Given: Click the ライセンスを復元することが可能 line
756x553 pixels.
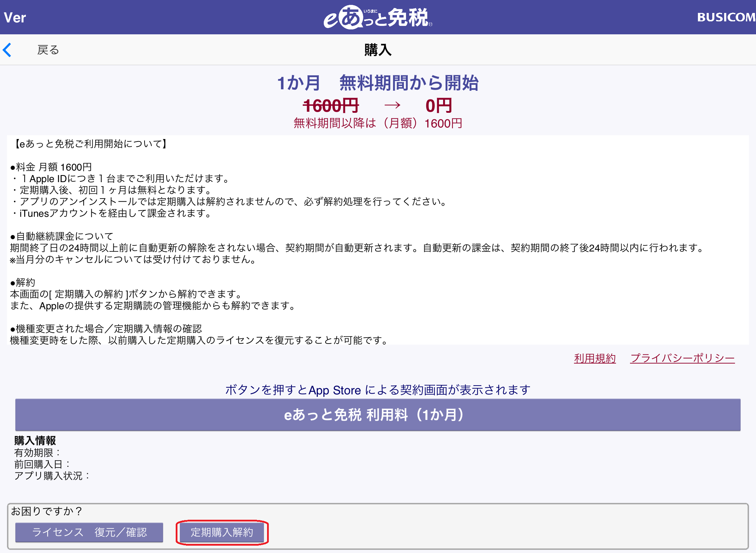Looking at the screenshot, I should tap(199, 340).
